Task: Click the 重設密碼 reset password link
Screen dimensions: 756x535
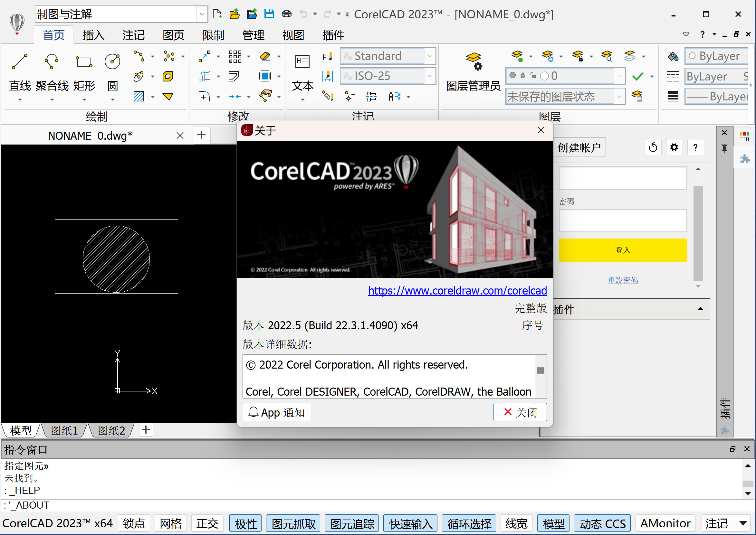Action: (623, 280)
